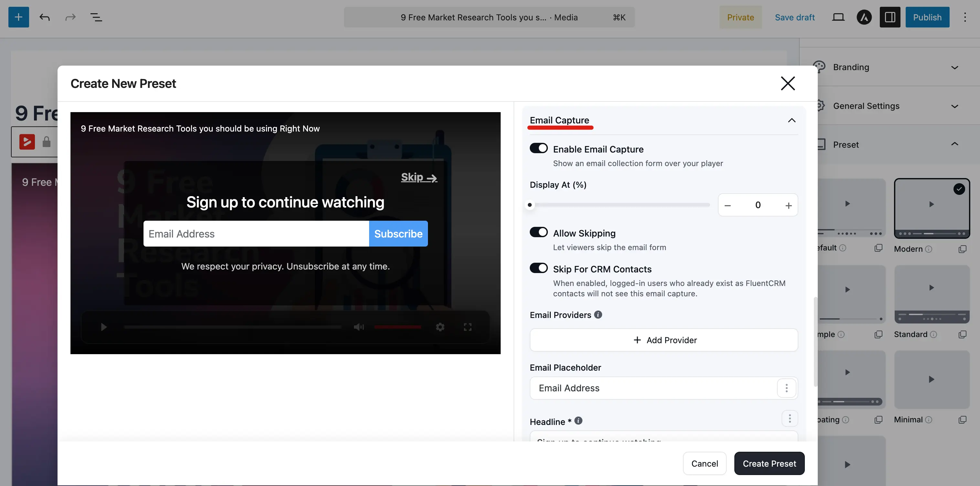
Task: Increase the Display At percentage
Action: pos(788,205)
